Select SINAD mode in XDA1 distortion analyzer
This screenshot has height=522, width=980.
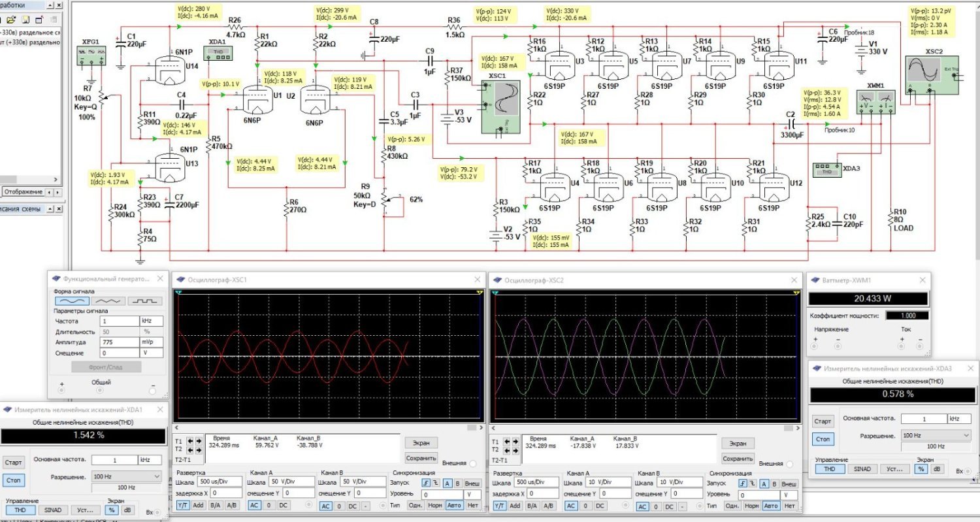click(x=53, y=510)
